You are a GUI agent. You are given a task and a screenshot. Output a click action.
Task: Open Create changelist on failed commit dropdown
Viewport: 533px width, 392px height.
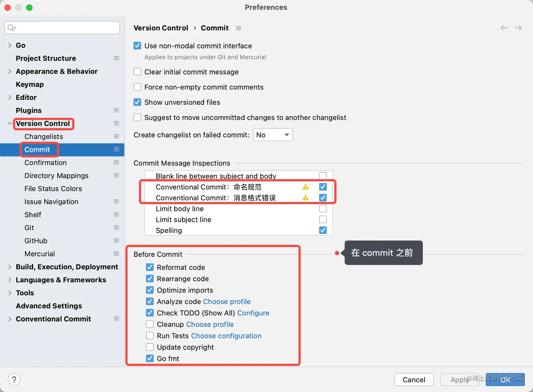point(273,135)
